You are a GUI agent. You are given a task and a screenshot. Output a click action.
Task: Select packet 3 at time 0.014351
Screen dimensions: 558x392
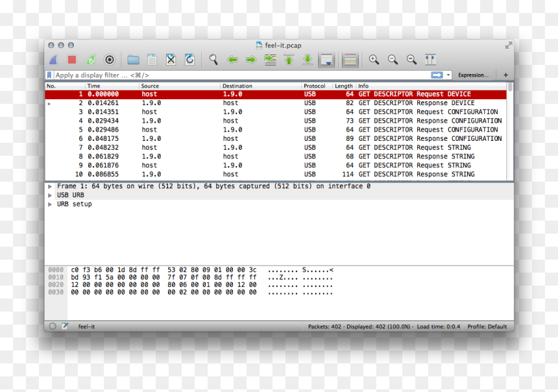276,112
